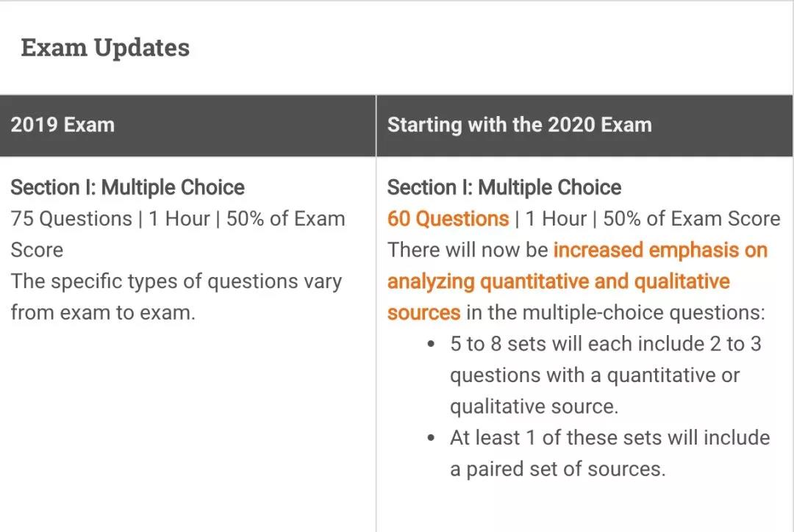Screen dimensions: 794x532
Task: Click the orange word sources
Action: (424, 313)
